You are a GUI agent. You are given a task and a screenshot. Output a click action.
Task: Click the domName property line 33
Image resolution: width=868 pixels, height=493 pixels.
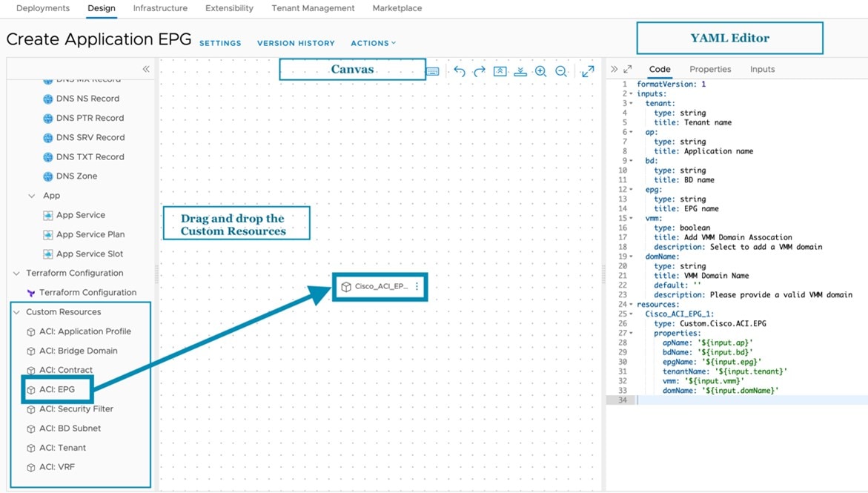coord(720,391)
